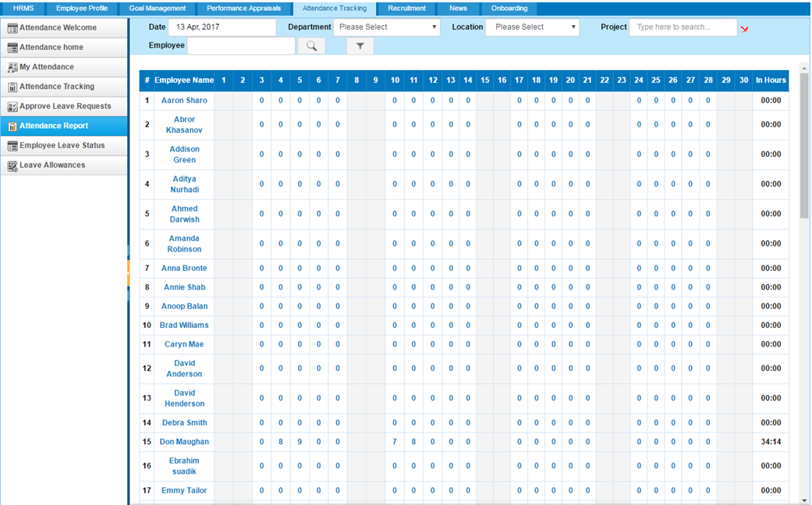Switch to the Recruitment tab
This screenshot has height=505, width=812.
[x=406, y=9]
